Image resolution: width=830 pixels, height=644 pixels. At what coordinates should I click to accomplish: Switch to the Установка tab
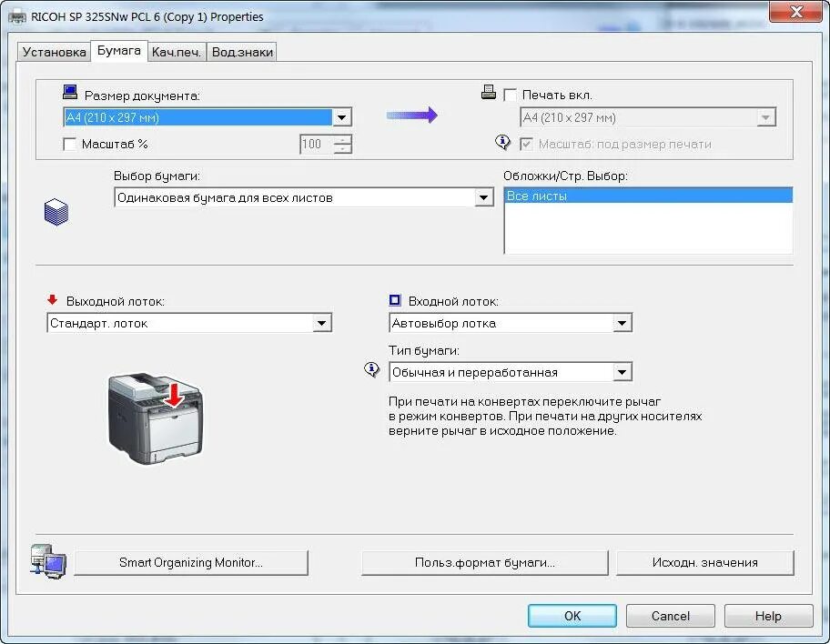pyautogui.click(x=54, y=52)
